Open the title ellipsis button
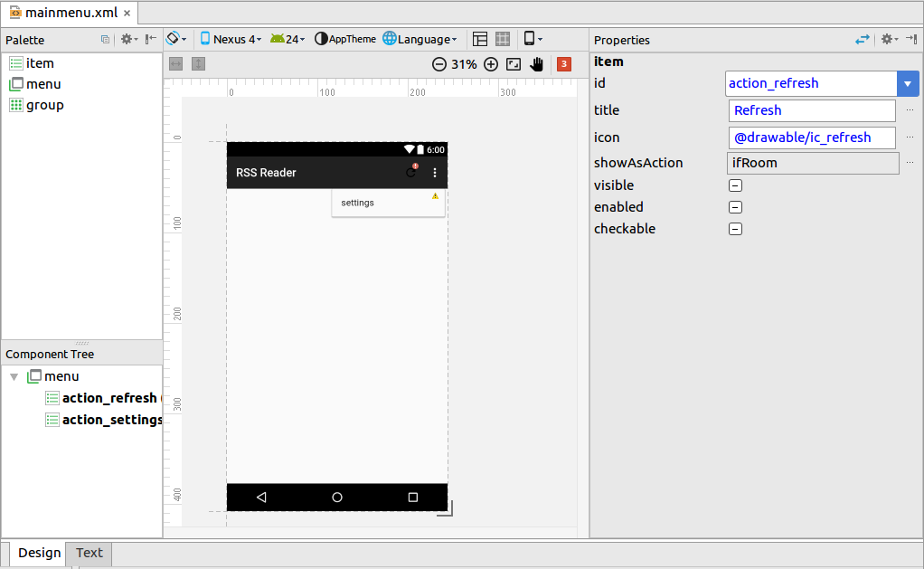 (910, 110)
